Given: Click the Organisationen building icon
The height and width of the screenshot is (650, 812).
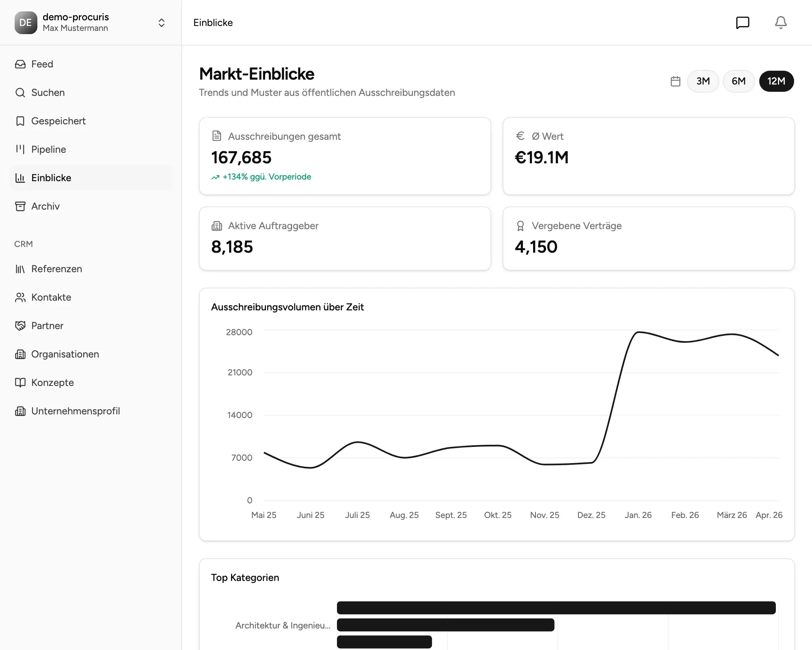Looking at the screenshot, I should pos(20,354).
